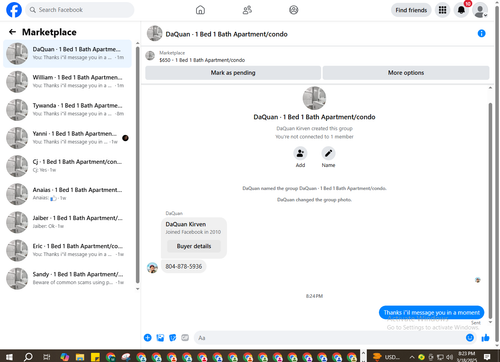Open the William conversation
The width and height of the screenshot is (500, 362).
67,82
